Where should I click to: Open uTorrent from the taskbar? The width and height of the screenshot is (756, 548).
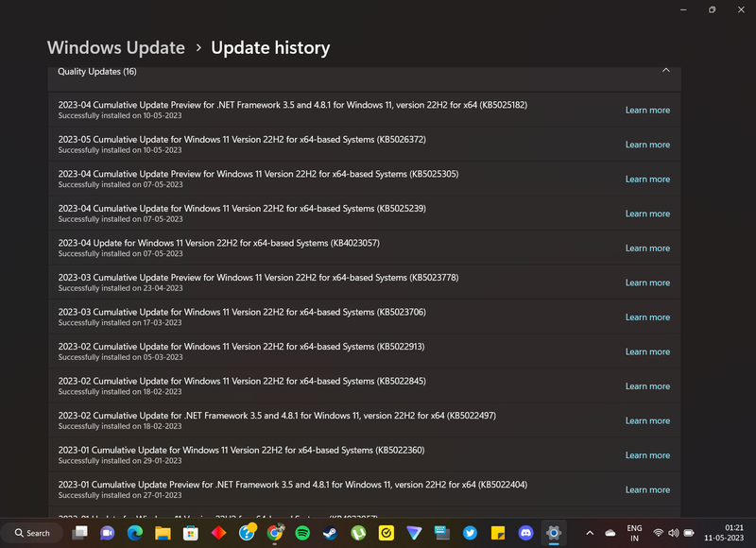point(358,533)
